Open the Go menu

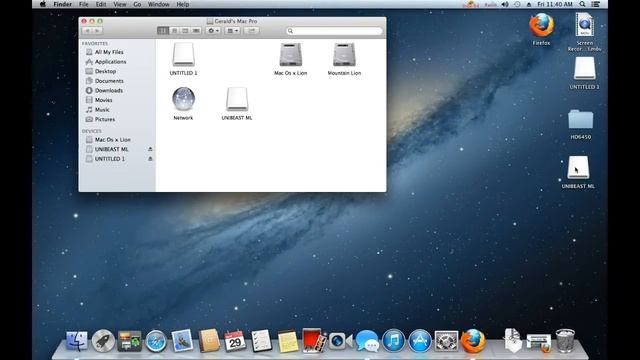[x=137, y=4]
